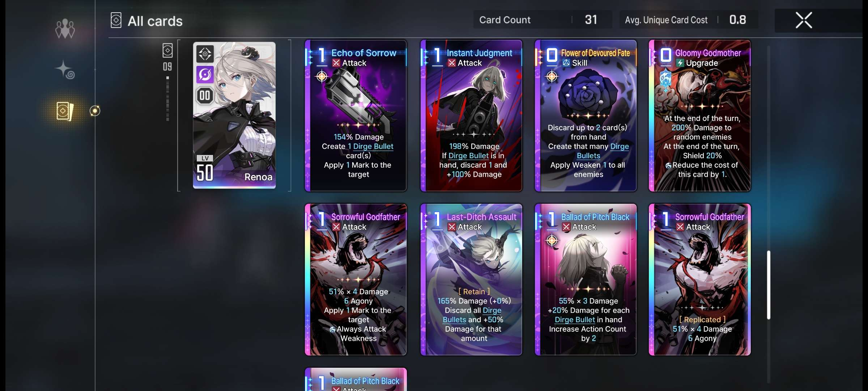Click the All cards header icon

tap(116, 20)
